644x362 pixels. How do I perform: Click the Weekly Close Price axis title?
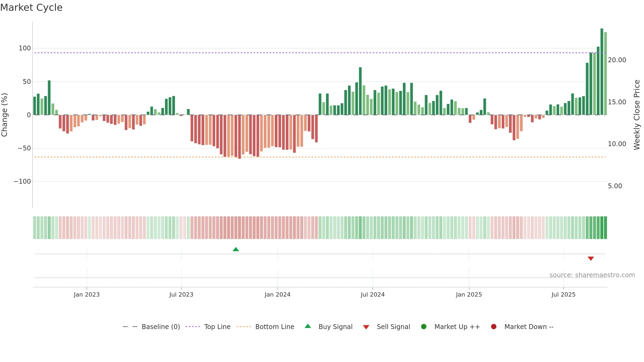coord(637,115)
